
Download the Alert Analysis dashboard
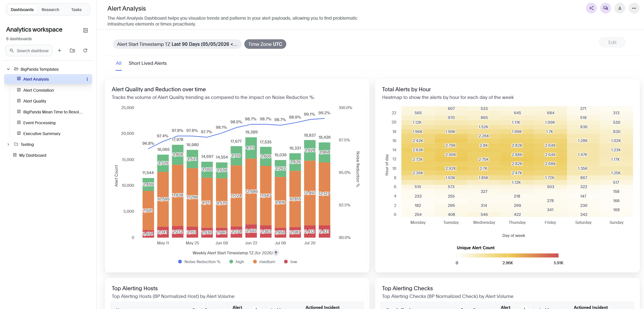[x=620, y=8]
